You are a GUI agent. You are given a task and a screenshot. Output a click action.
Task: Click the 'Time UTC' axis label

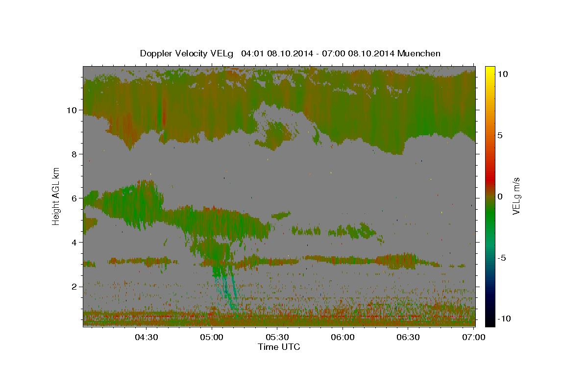[279, 347]
